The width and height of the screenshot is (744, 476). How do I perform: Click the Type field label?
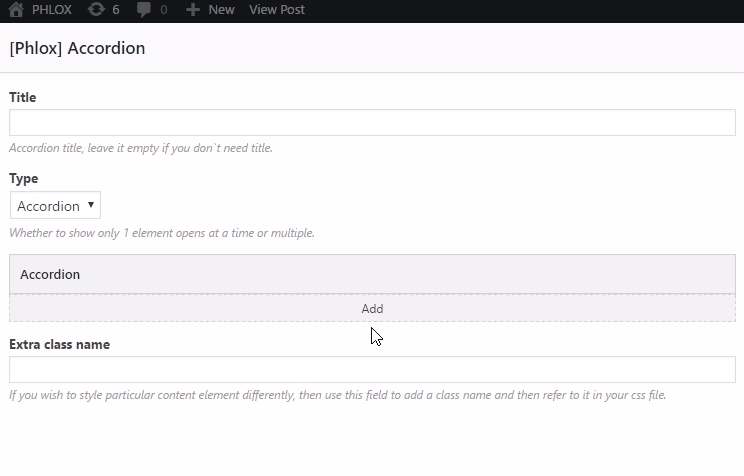23,179
